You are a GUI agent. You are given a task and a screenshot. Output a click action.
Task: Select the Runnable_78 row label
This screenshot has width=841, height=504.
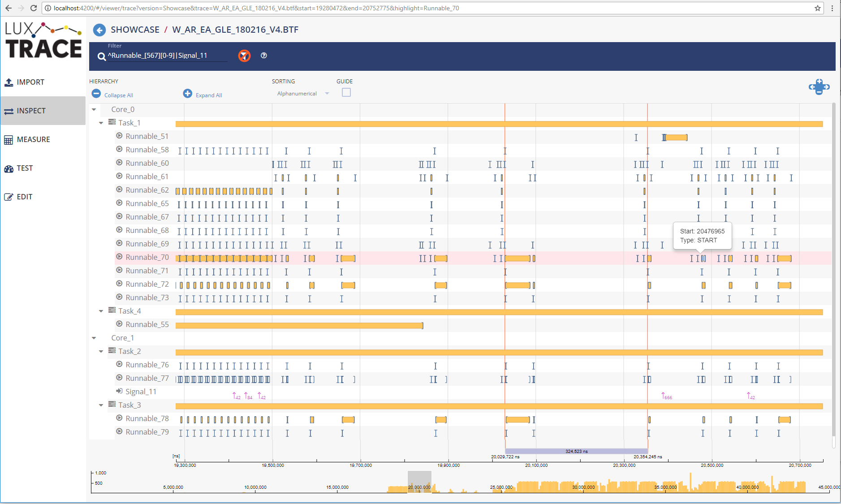(147, 418)
